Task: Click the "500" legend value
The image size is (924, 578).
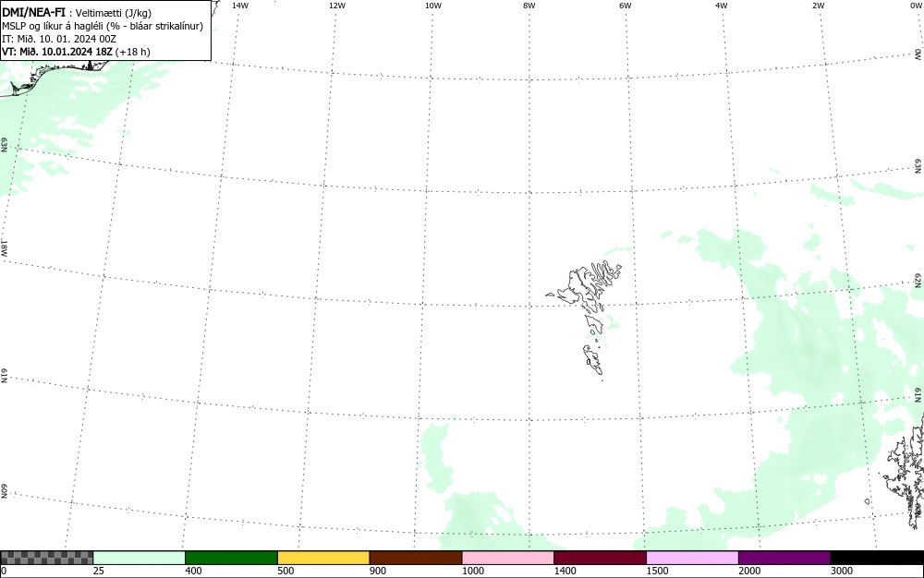Action: click(286, 571)
